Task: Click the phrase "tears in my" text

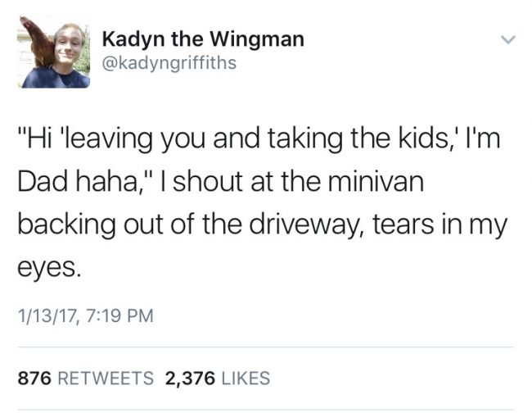Action: [440, 225]
